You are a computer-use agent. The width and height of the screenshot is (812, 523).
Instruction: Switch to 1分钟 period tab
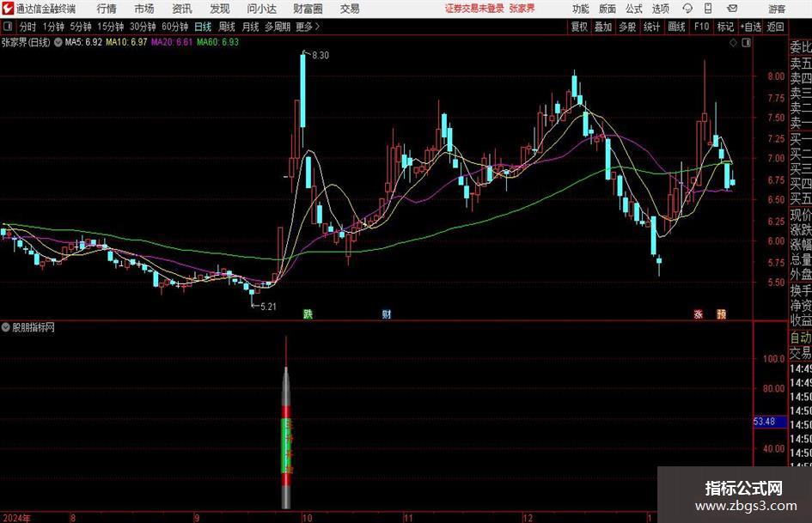click(x=53, y=27)
